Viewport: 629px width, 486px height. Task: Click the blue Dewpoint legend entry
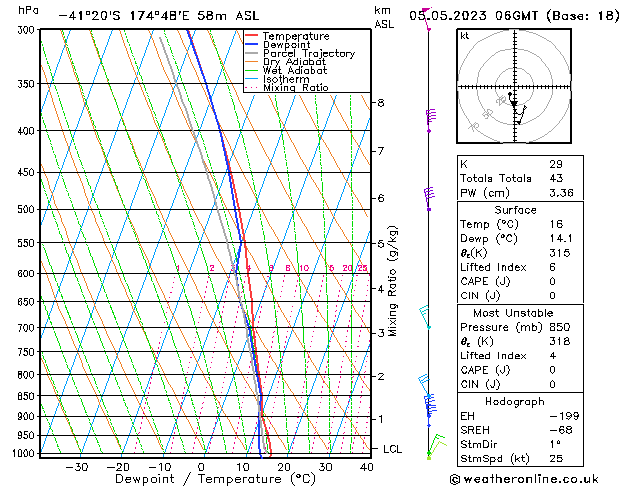292,45
